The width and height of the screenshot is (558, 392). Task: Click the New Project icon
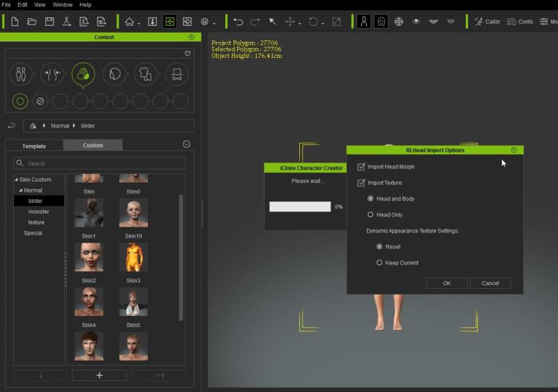(x=14, y=22)
